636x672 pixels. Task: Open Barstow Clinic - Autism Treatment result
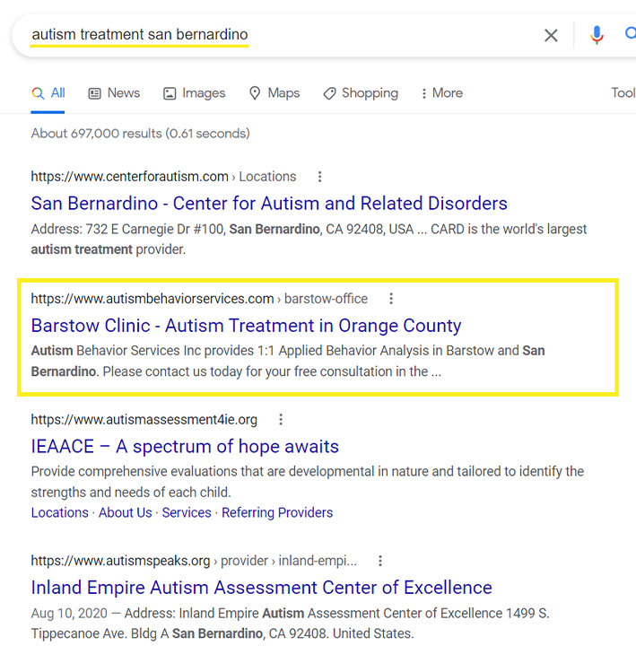tap(246, 326)
